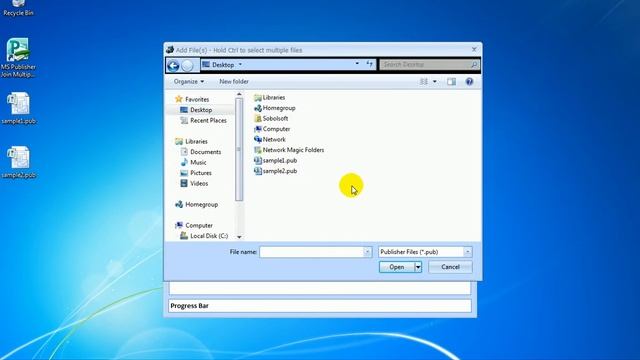Click the navigation pane scrollbar thumb

(239, 150)
